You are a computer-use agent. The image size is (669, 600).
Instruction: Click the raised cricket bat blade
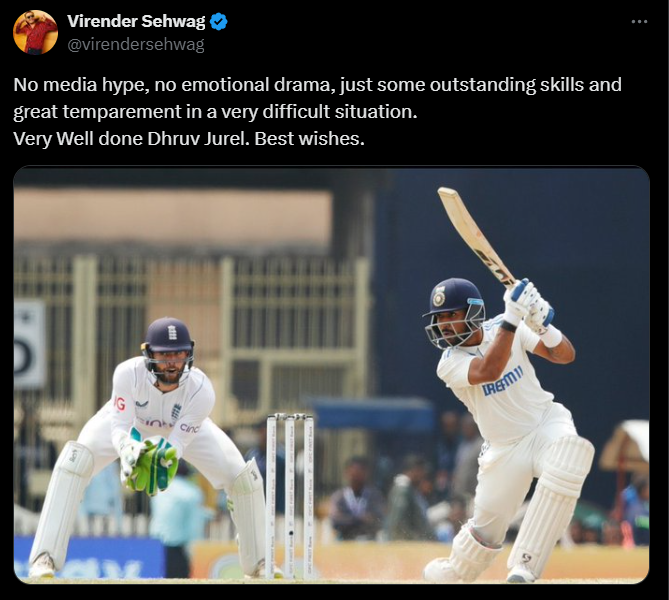tap(474, 235)
